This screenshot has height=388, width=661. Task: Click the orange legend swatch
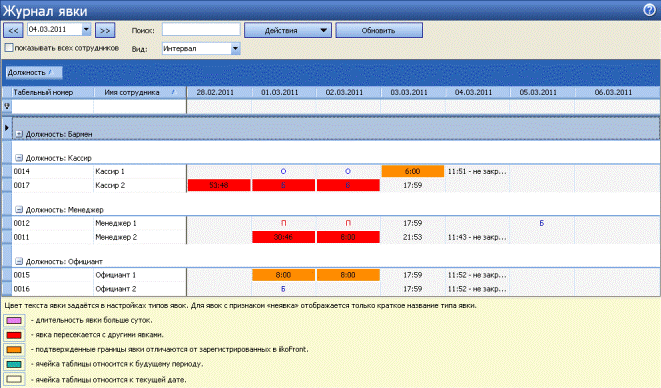point(14,350)
